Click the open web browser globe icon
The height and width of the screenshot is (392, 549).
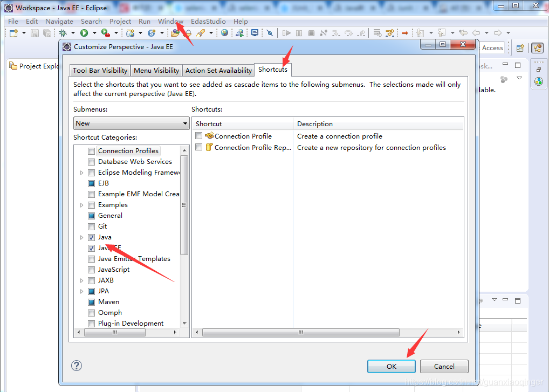pyautogui.click(x=224, y=33)
